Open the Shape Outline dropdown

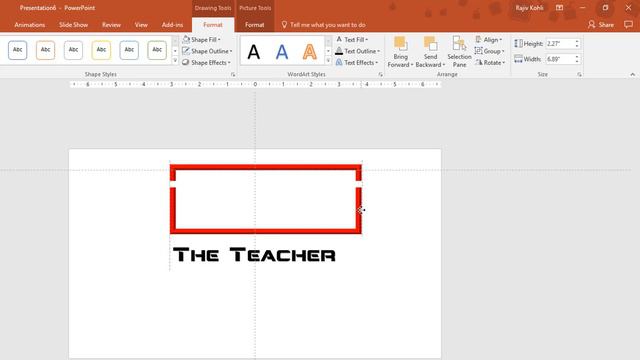tap(207, 51)
